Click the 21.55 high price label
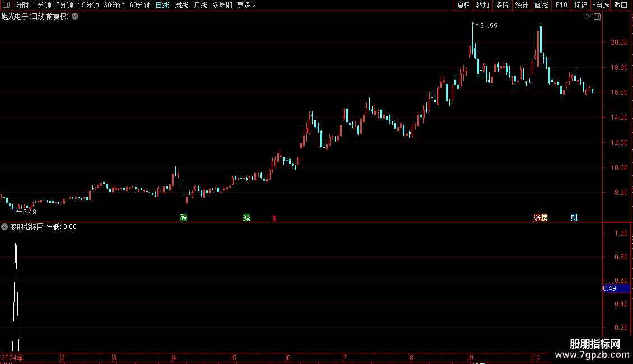The image size is (633, 364). click(488, 26)
